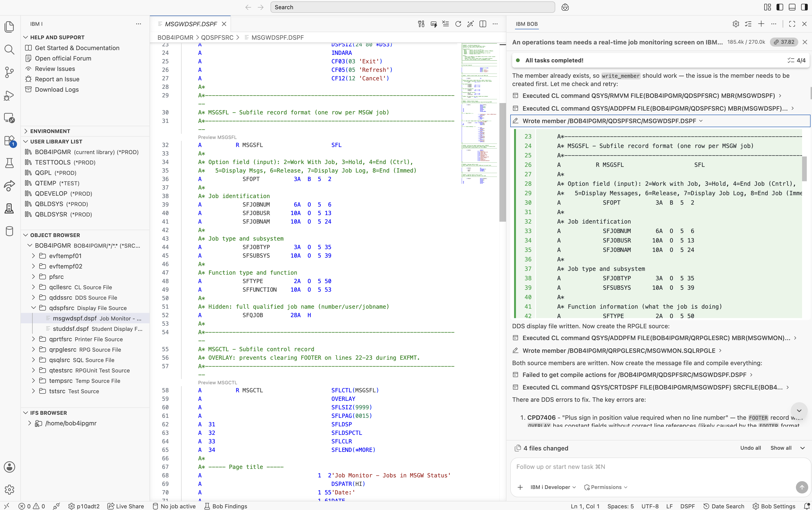
Task: Expand the /home/bob4ipgmr IFS folder
Action: pos(30,423)
